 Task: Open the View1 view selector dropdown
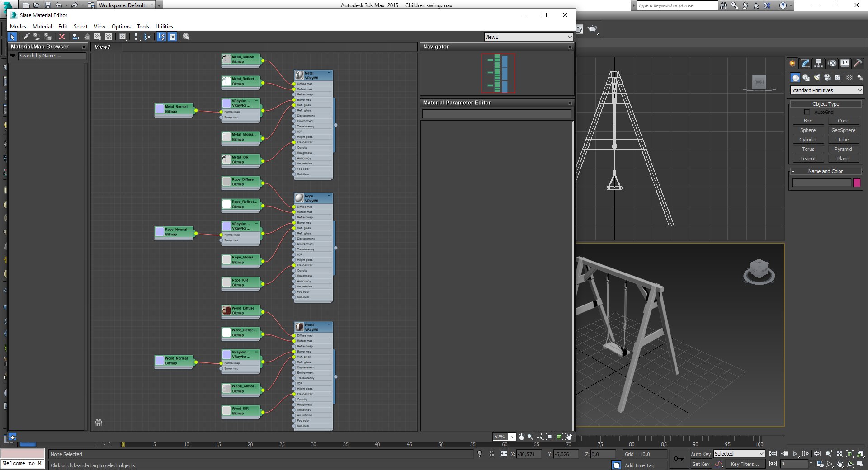[x=528, y=37]
